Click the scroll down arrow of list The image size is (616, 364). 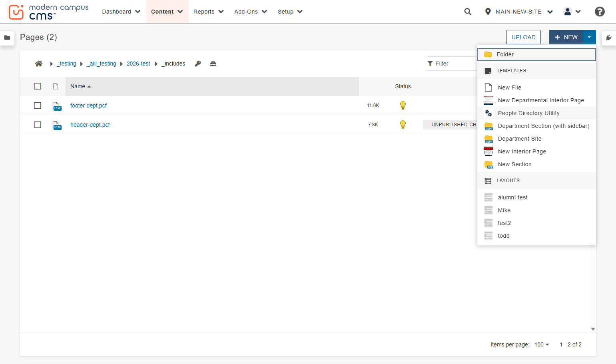[593, 329]
